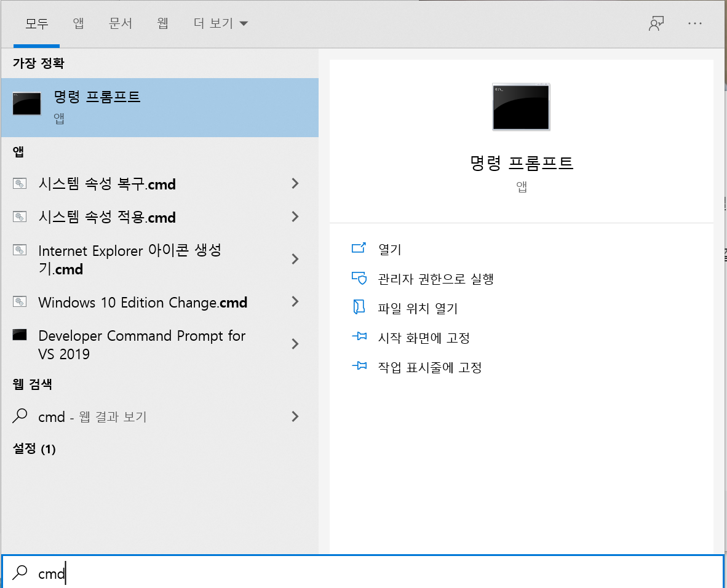Expand arrow for 시스템 속성 복구.cmd
Image resolution: width=727 pixels, height=588 pixels.
click(x=295, y=184)
